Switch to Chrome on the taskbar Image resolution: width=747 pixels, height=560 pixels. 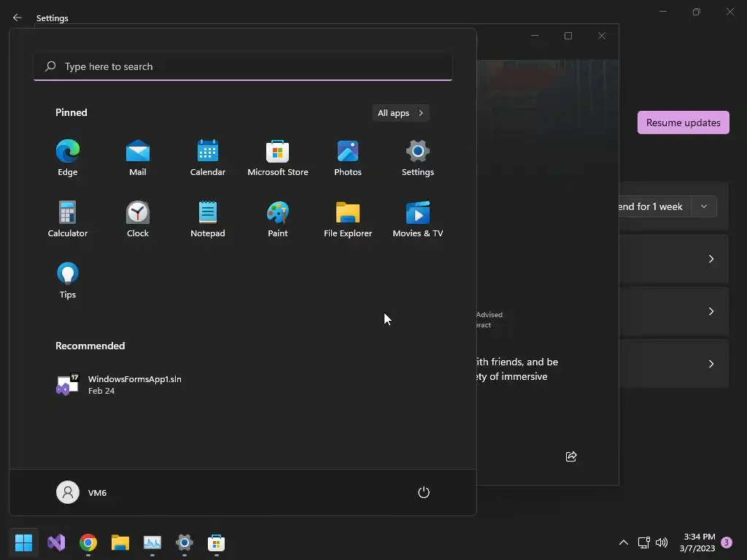pyautogui.click(x=88, y=542)
